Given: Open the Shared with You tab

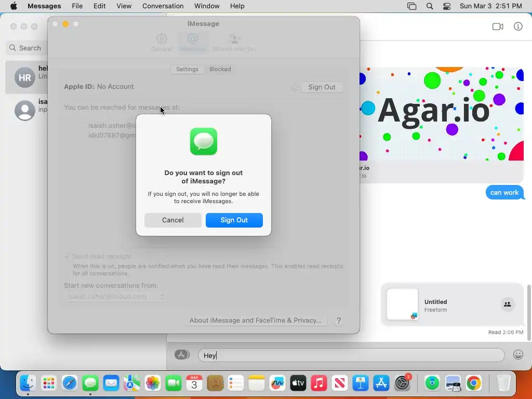Looking at the screenshot, I should click(x=234, y=43).
